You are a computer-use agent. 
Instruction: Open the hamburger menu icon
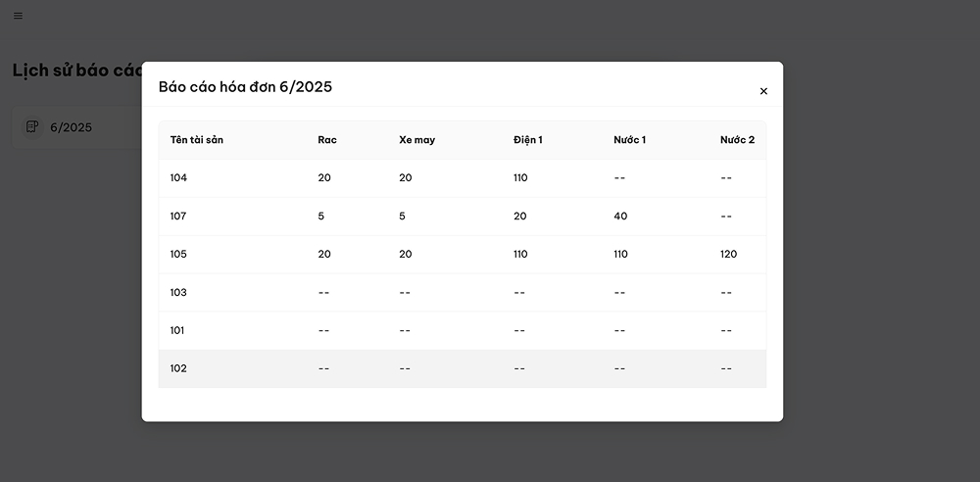18,16
